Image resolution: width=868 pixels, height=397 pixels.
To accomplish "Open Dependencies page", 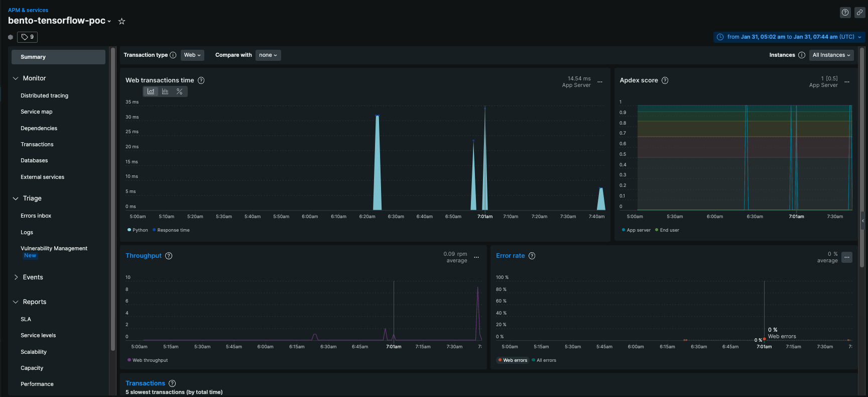I will coord(39,128).
